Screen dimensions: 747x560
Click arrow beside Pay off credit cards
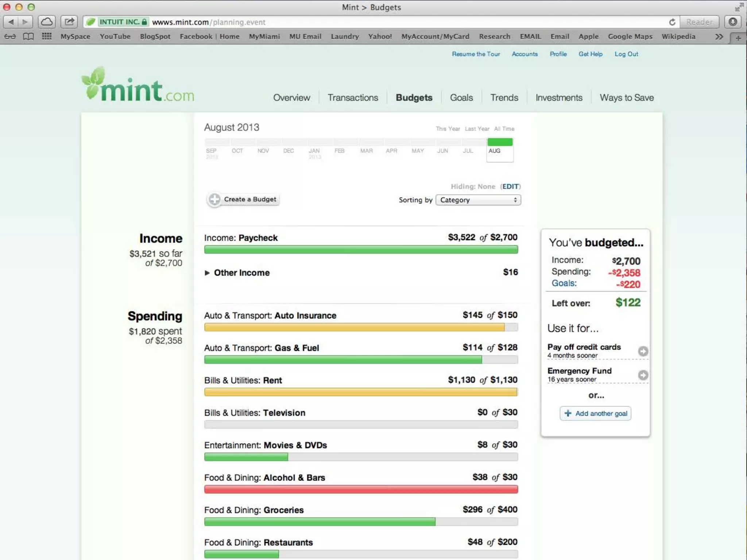coord(643,351)
